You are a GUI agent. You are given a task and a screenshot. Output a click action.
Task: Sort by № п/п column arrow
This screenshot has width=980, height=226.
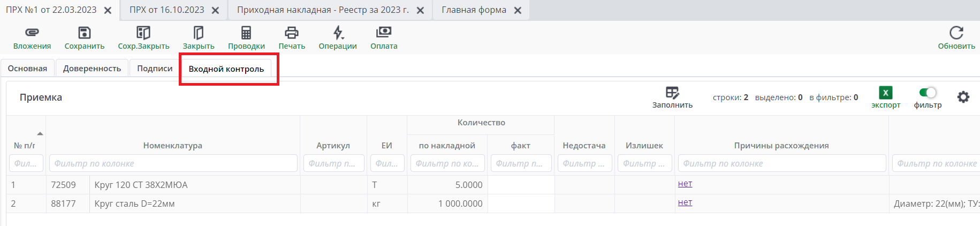click(x=40, y=133)
